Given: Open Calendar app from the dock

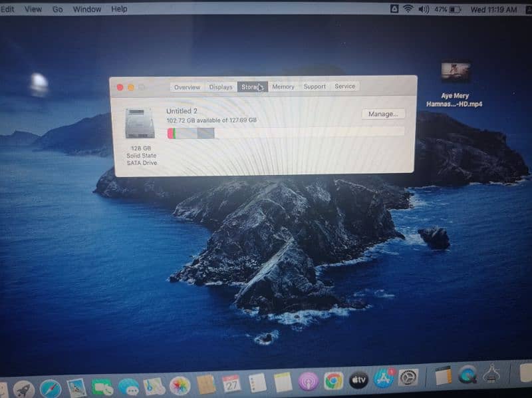Looking at the screenshot, I should coord(232,383).
